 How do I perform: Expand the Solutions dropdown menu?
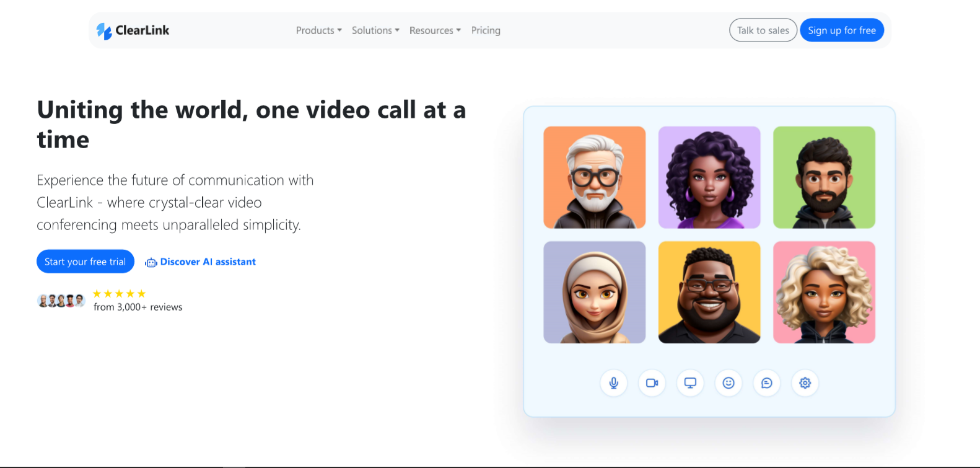click(375, 30)
